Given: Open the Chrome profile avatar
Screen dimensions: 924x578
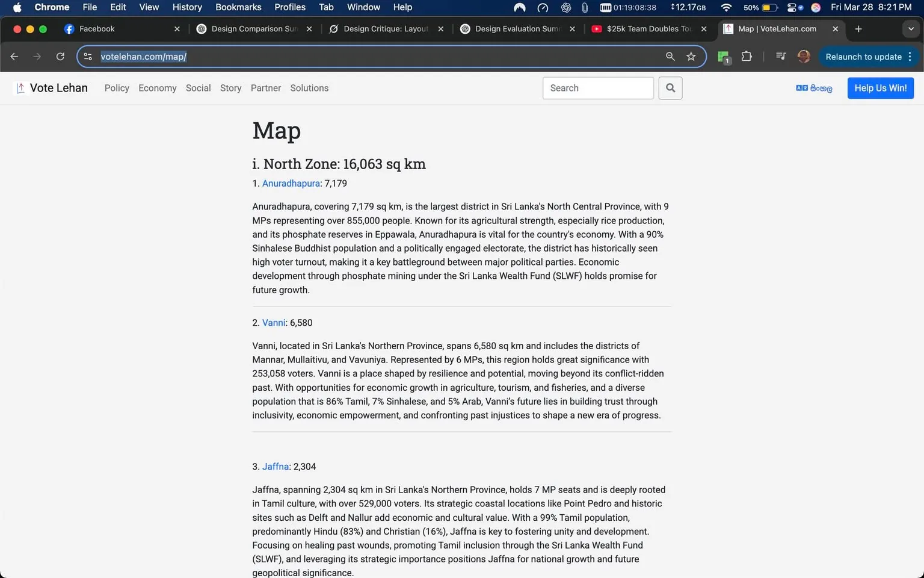Looking at the screenshot, I should [x=804, y=56].
